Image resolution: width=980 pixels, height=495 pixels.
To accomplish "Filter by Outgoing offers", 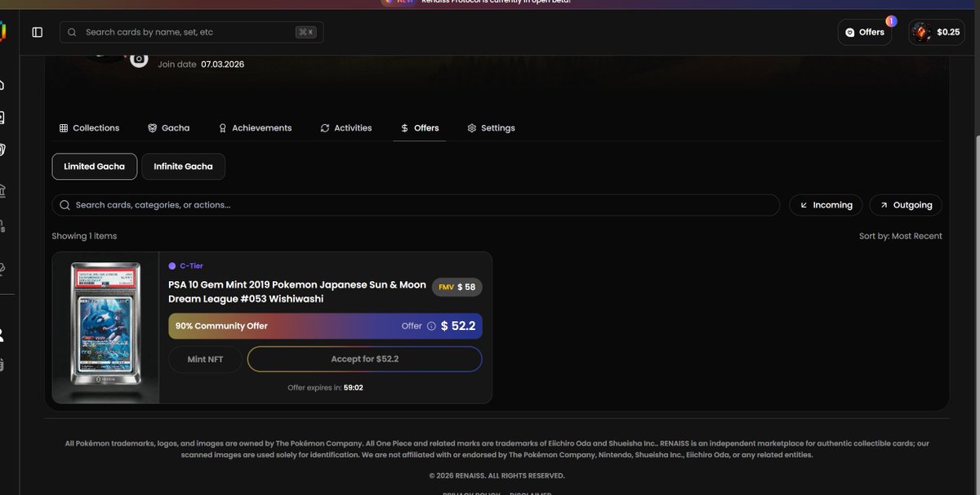I will 906,205.
